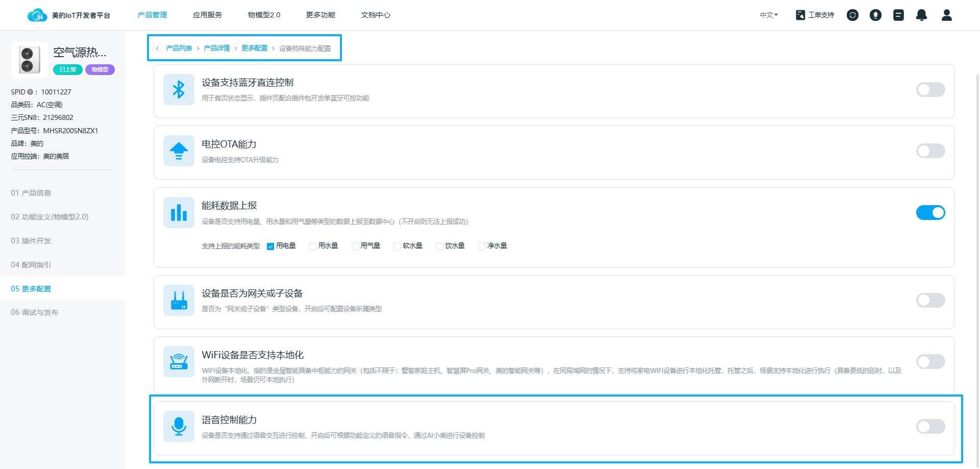Open the 中文 language dropdown

[x=768, y=15]
